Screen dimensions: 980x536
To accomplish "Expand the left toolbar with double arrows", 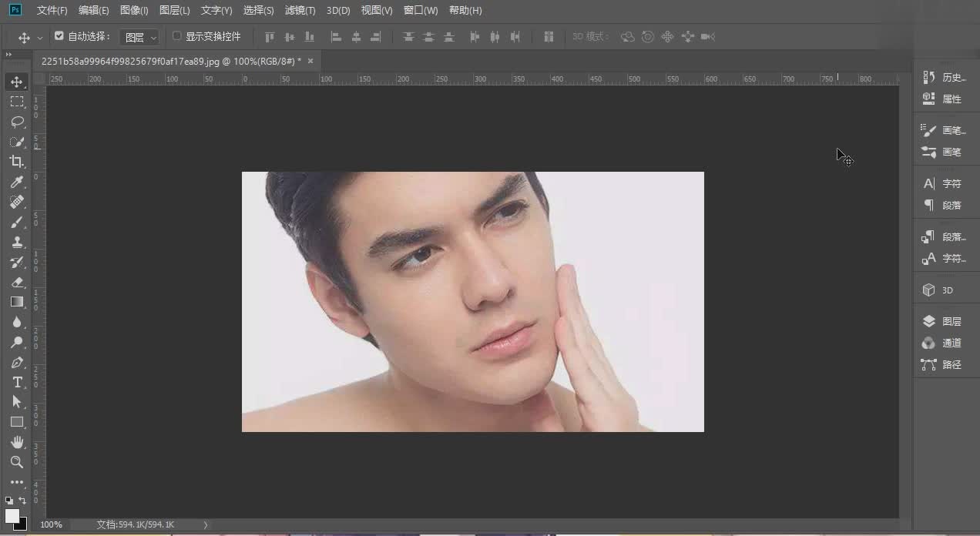I will pos(8,55).
